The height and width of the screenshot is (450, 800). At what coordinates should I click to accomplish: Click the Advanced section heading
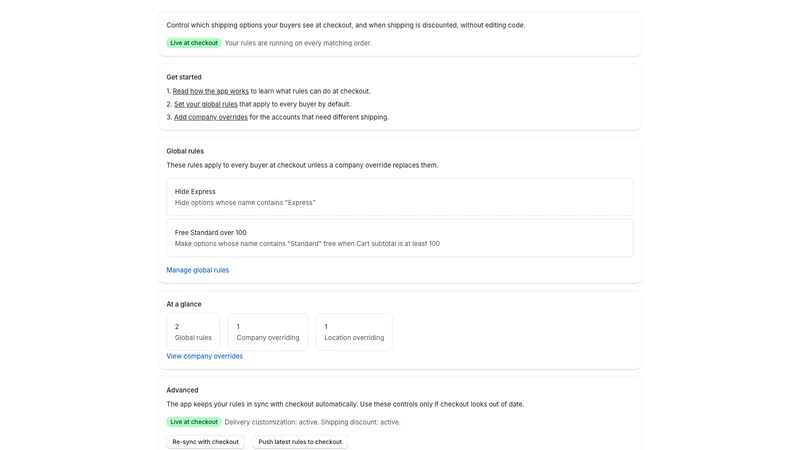coord(182,390)
